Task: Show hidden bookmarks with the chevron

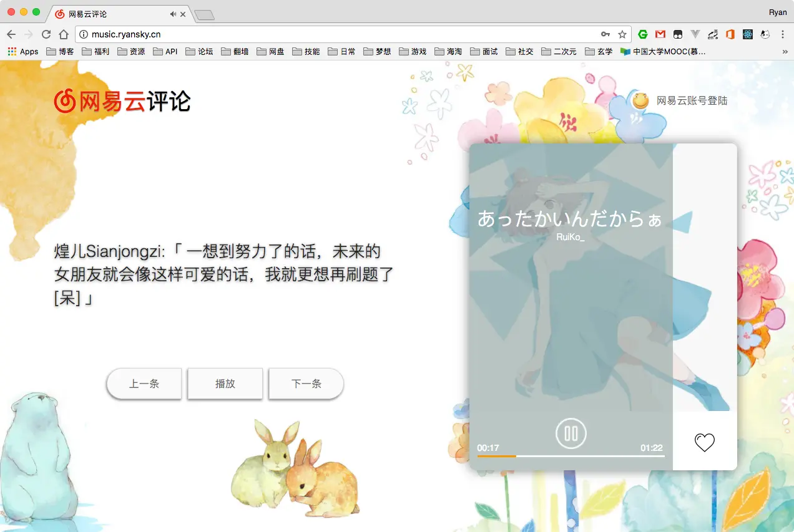Action: pos(785,52)
